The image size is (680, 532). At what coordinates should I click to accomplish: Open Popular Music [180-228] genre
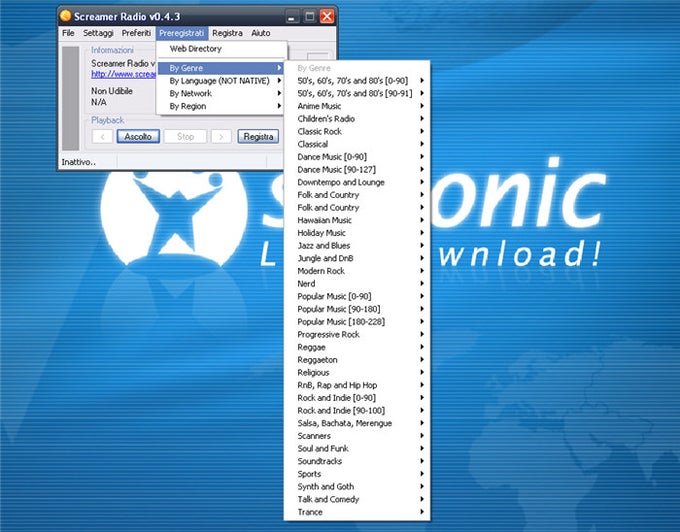tap(357, 322)
